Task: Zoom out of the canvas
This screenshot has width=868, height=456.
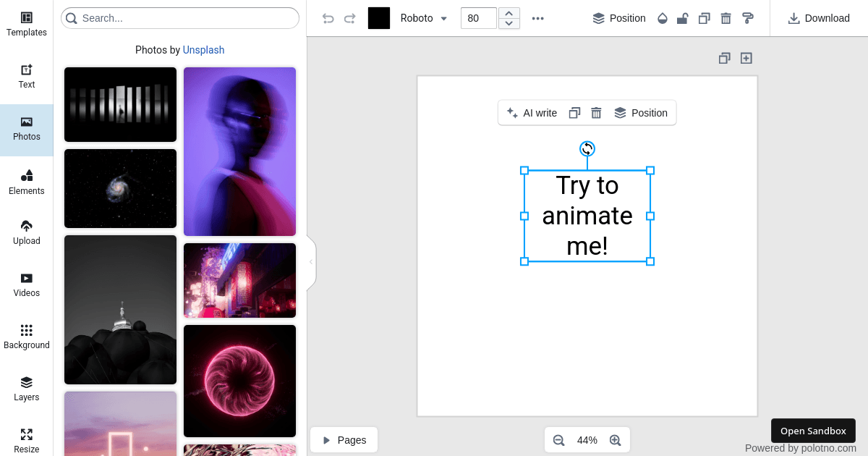Action: pos(558,439)
